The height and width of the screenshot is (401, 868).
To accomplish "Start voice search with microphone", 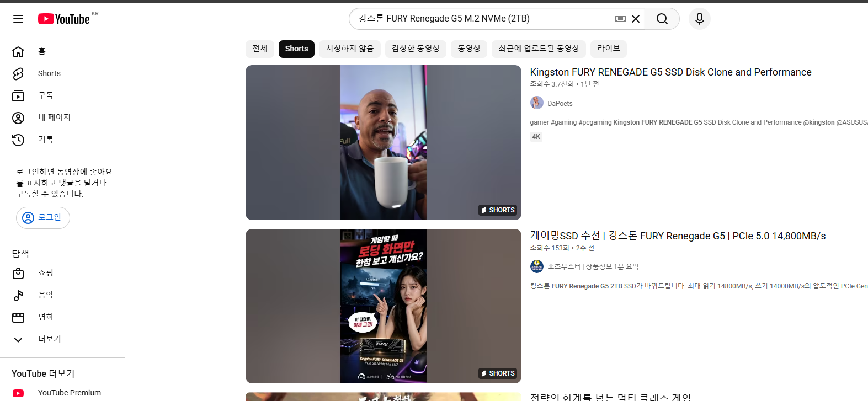I will click(700, 19).
